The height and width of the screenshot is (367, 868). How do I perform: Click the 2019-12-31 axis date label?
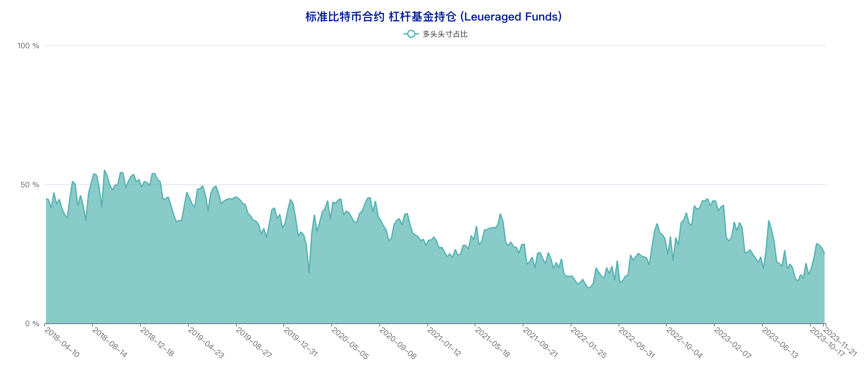[301, 342]
